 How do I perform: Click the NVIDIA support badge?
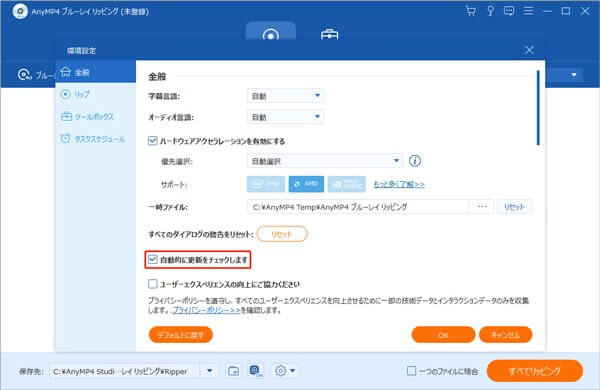347,184
